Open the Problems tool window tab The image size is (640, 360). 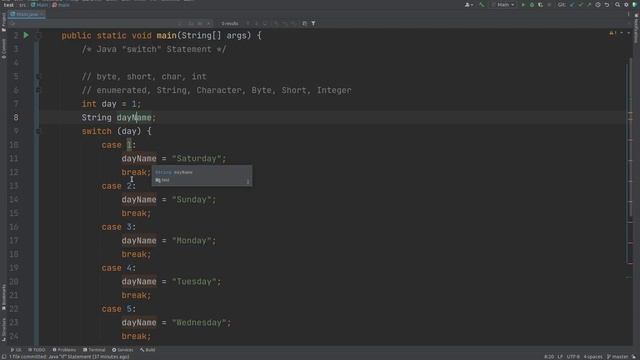click(x=64, y=350)
